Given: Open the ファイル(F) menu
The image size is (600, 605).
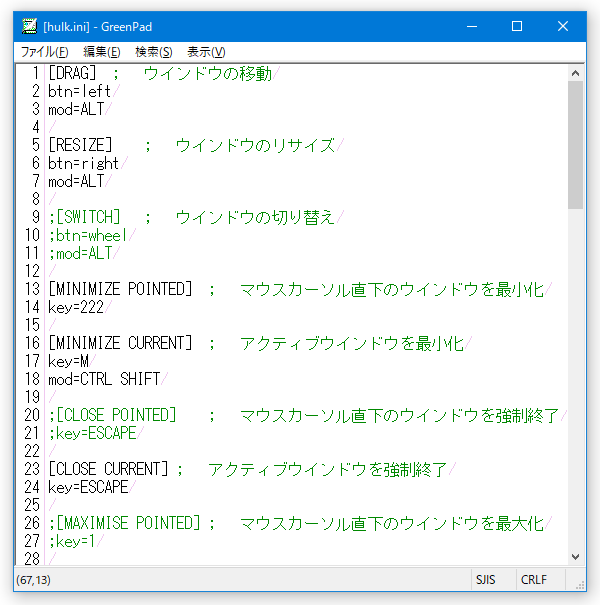Looking at the screenshot, I should 44,52.
